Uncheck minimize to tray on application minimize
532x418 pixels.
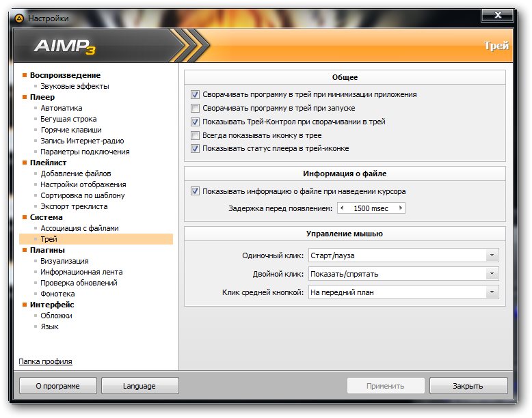pos(195,95)
